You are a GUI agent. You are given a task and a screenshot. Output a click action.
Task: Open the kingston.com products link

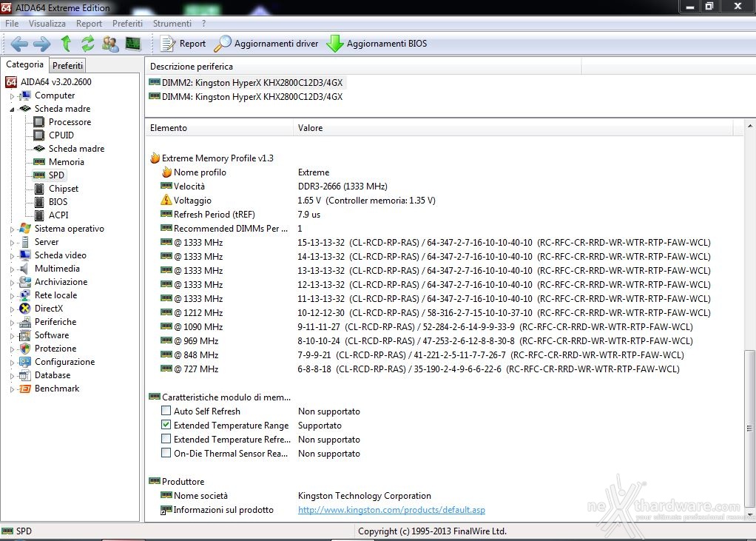click(x=391, y=510)
